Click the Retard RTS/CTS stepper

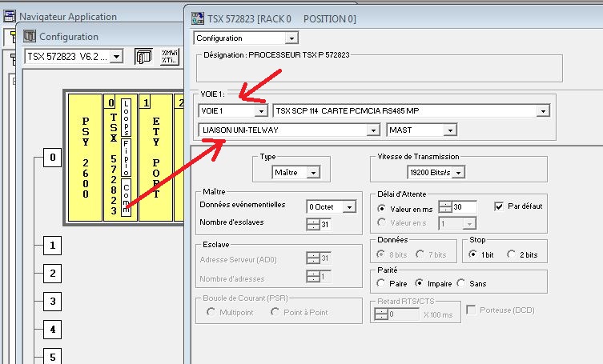381,314
